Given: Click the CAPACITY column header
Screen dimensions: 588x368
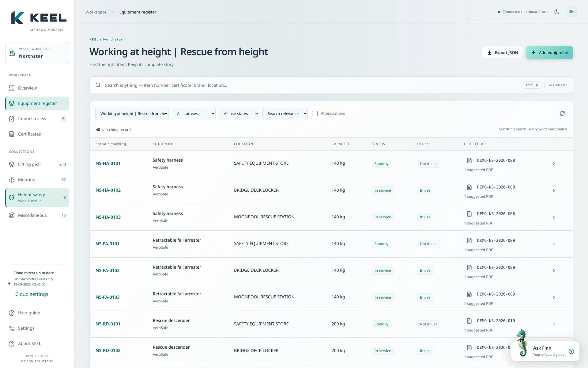Looking at the screenshot, I should click(340, 144).
